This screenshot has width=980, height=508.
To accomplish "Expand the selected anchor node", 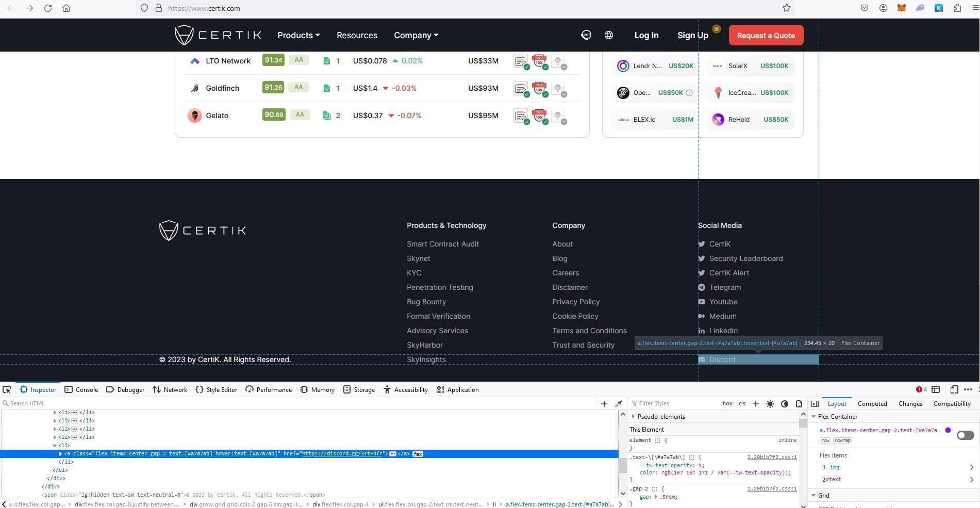I will pyautogui.click(x=60, y=454).
